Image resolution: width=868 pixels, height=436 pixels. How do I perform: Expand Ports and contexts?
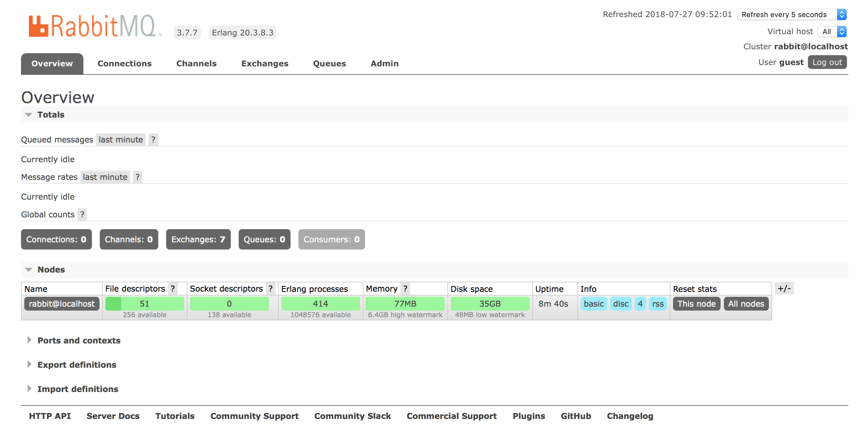(78, 340)
